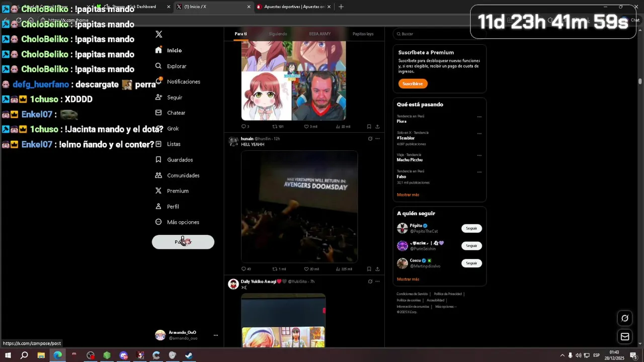Open Listas in the sidebar

click(x=168, y=144)
